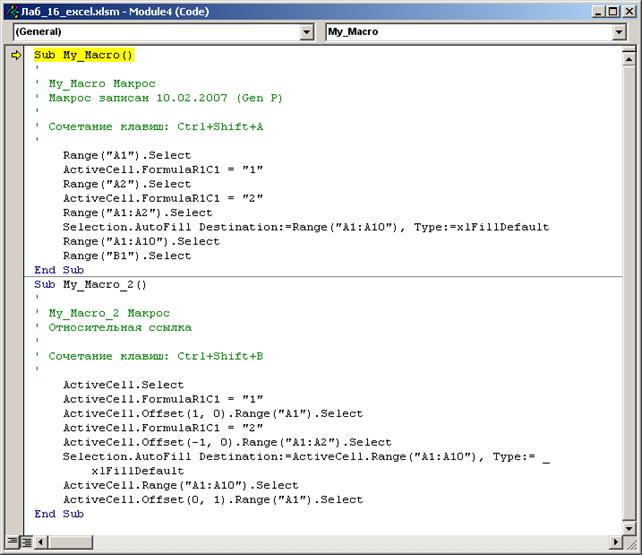Click the horizontal scrollbar left arrow
This screenshot has height=555, width=642.
41,543
